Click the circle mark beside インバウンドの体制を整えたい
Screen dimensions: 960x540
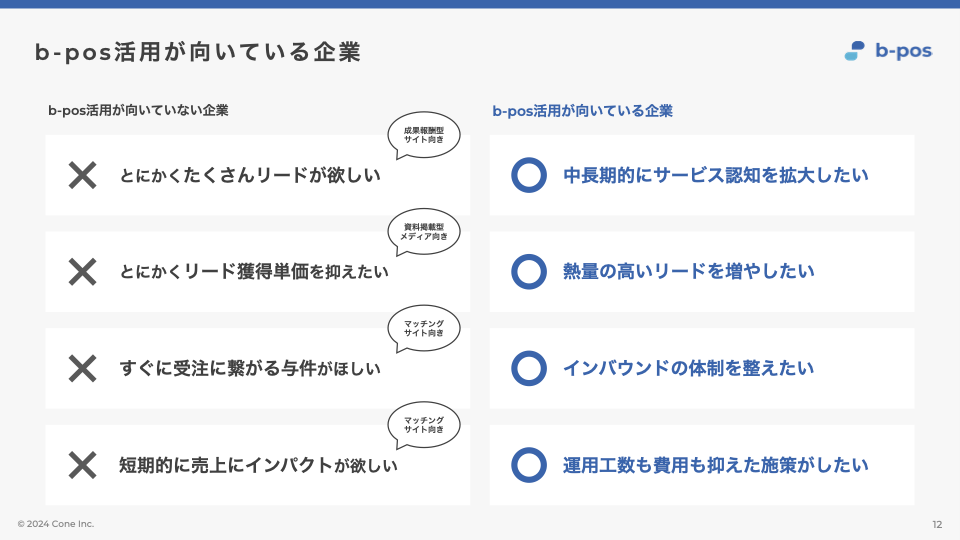(528, 368)
